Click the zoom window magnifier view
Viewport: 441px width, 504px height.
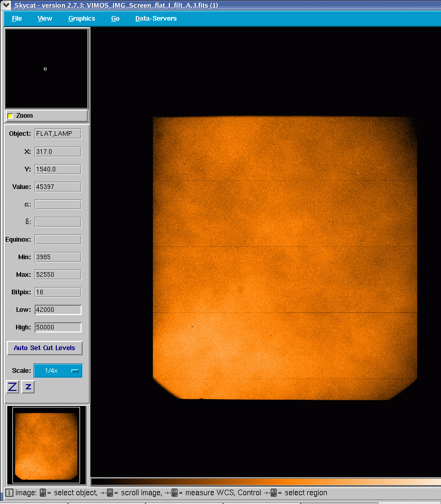[46, 69]
